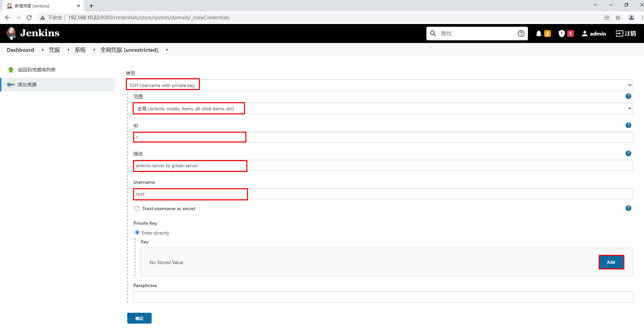Image resolution: width=644 pixels, height=329 pixels.
Task: Click the 查找 search box
Action: pos(477,34)
